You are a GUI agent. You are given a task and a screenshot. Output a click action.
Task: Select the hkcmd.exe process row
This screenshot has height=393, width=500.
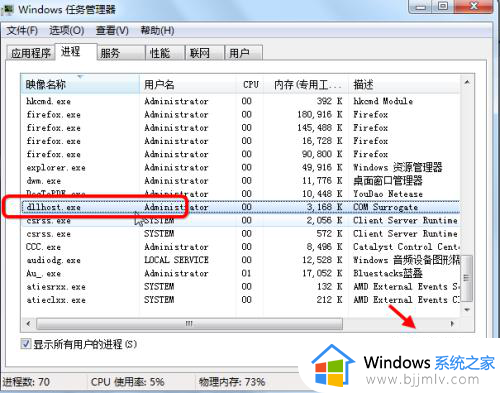tap(240, 101)
